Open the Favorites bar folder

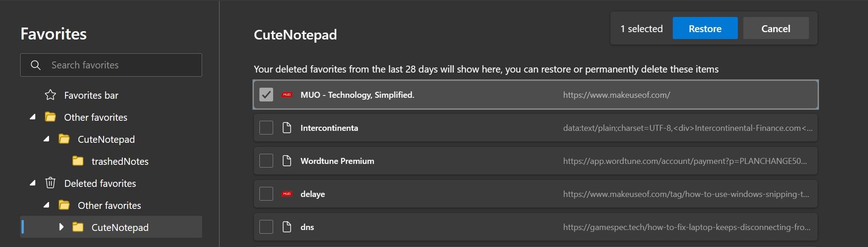pos(91,95)
